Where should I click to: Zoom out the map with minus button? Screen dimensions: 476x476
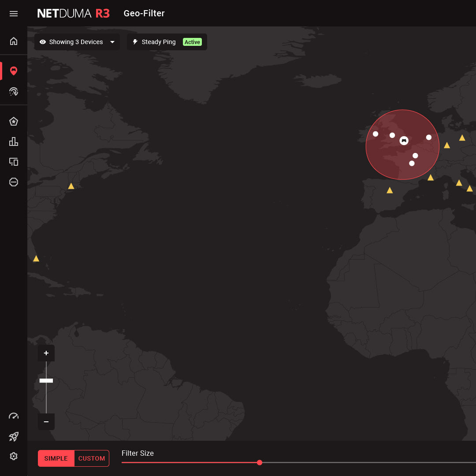[x=46, y=422]
